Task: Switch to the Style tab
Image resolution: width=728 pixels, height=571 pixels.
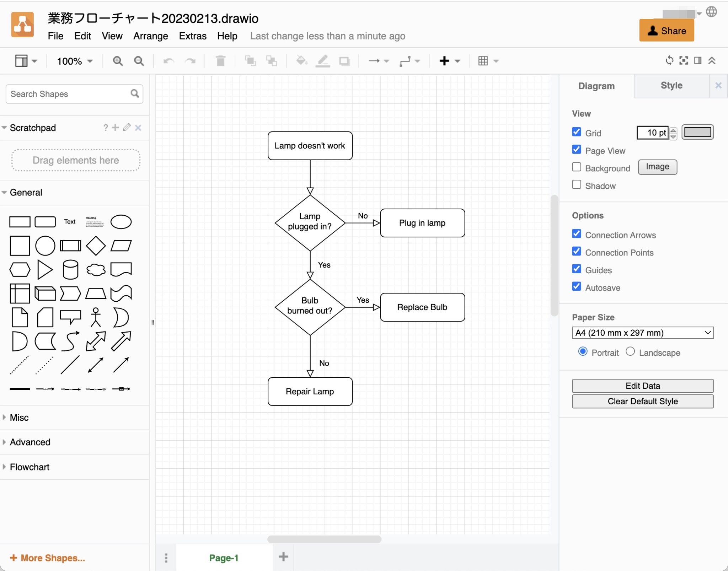Action: 671,85
